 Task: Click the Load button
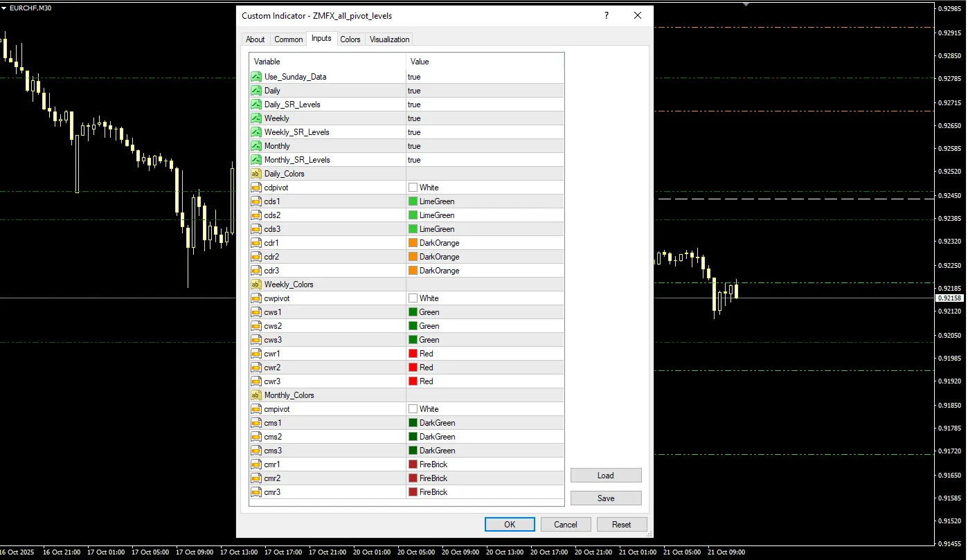coord(606,476)
